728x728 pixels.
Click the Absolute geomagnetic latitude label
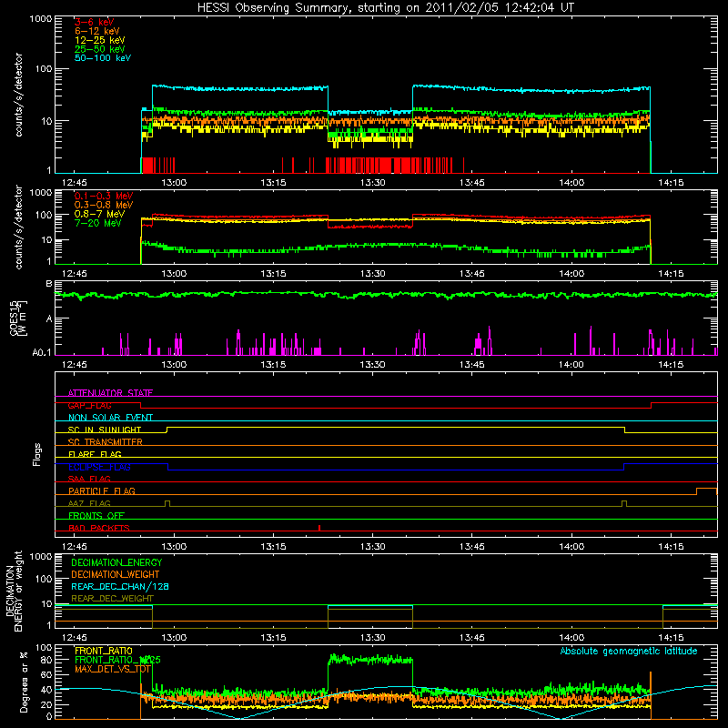[629, 651]
